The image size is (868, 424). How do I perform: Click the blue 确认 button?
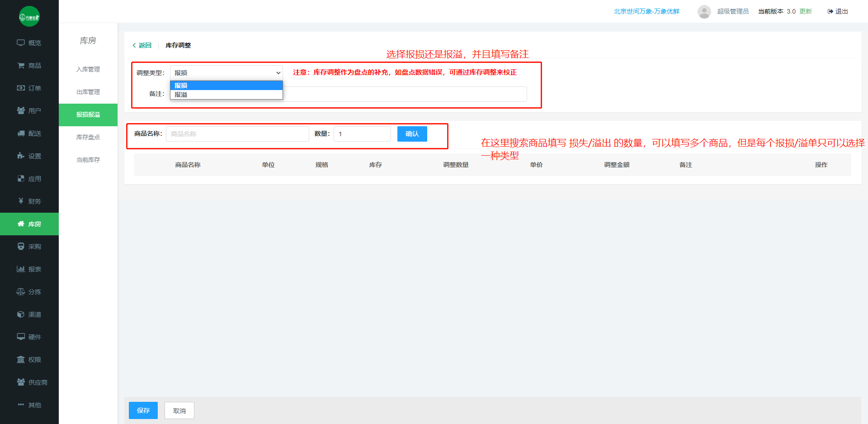[412, 134]
